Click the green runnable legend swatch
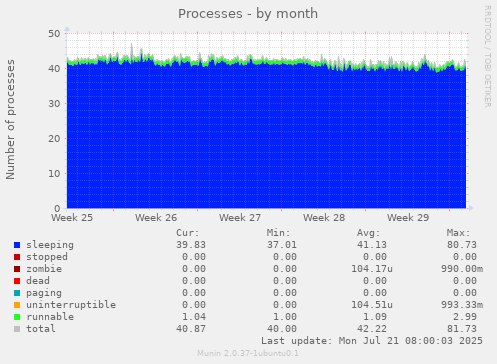This screenshot has height=364, width=497. click(x=17, y=317)
